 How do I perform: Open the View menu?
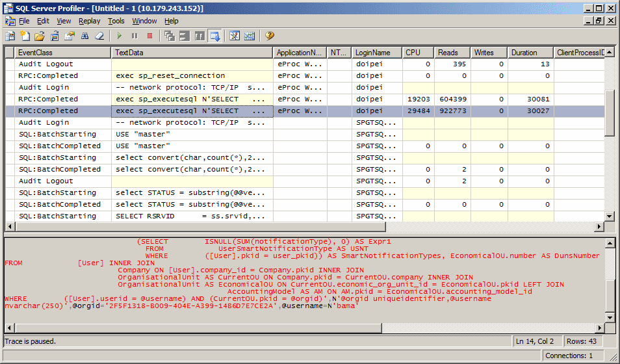pyautogui.click(x=64, y=21)
